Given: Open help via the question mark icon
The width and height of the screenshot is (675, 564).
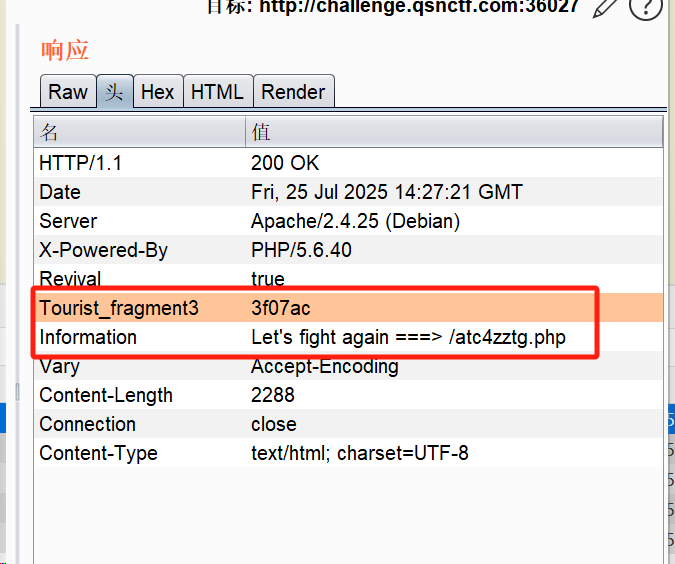Looking at the screenshot, I should coord(645,7).
